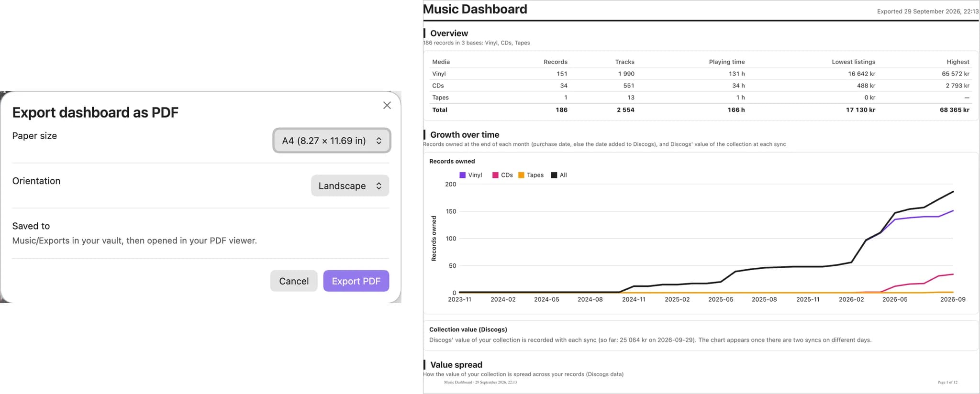The height and width of the screenshot is (394, 980).
Task: Click the "Overview" section heading
Action: click(449, 33)
